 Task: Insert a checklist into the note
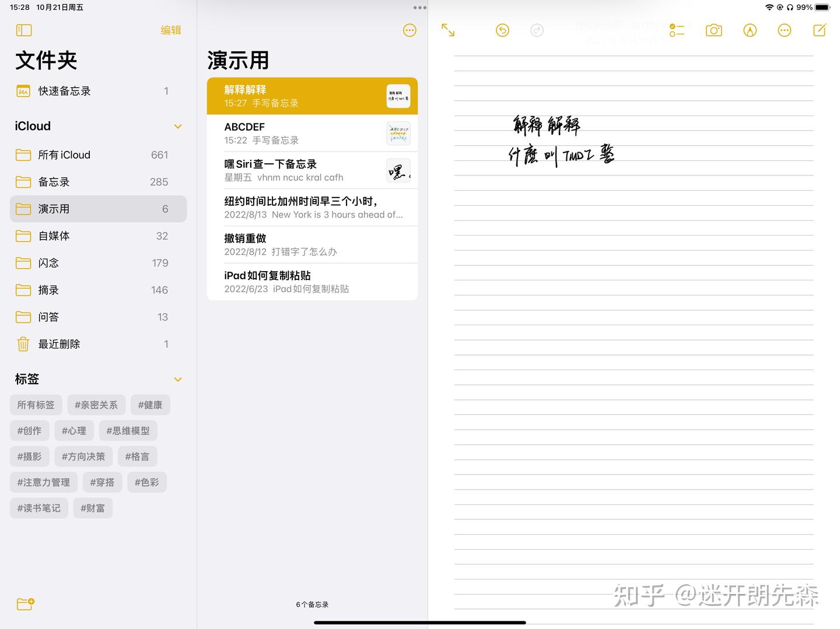(x=677, y=30)
